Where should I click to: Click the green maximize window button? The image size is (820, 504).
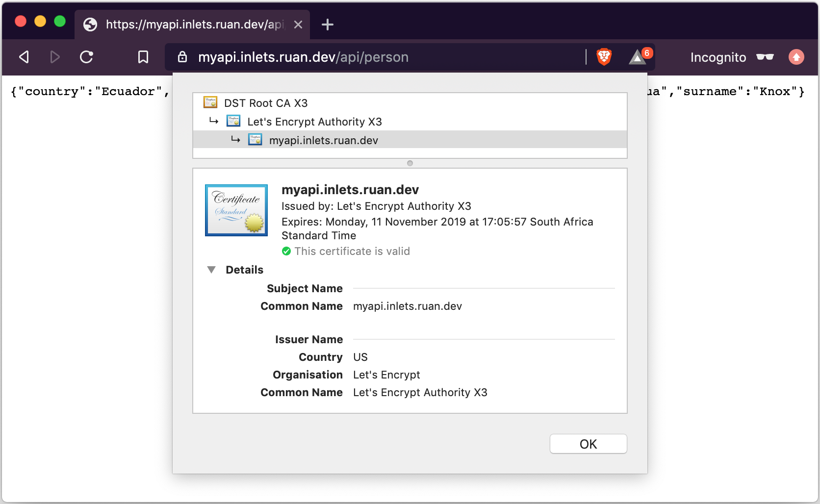coord(60,21)
